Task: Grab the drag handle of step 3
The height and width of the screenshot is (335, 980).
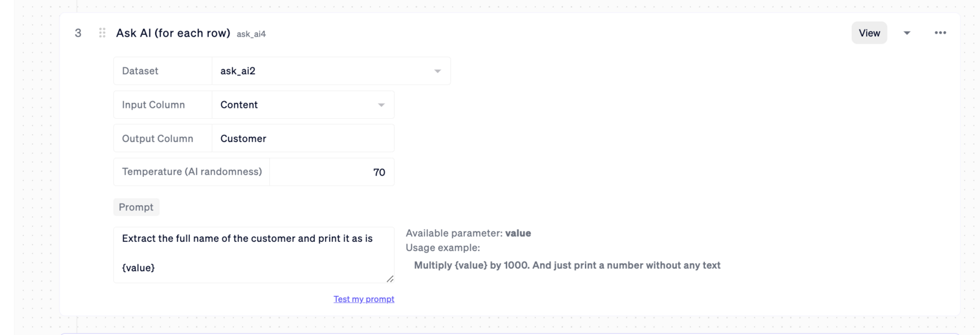Action: (x=102, y=33)
